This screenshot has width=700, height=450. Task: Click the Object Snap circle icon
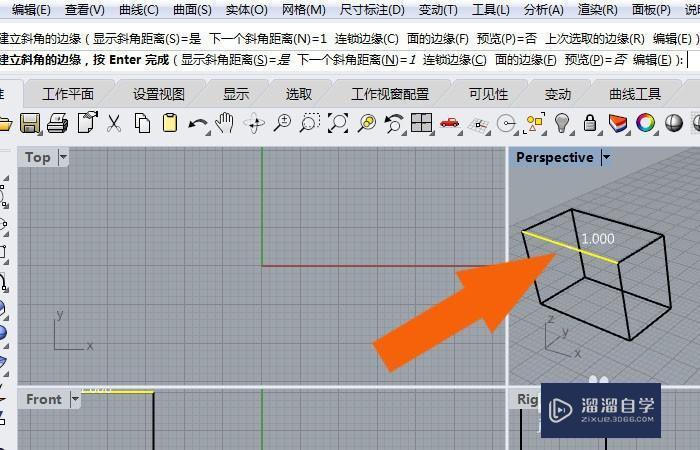point(506,124)
